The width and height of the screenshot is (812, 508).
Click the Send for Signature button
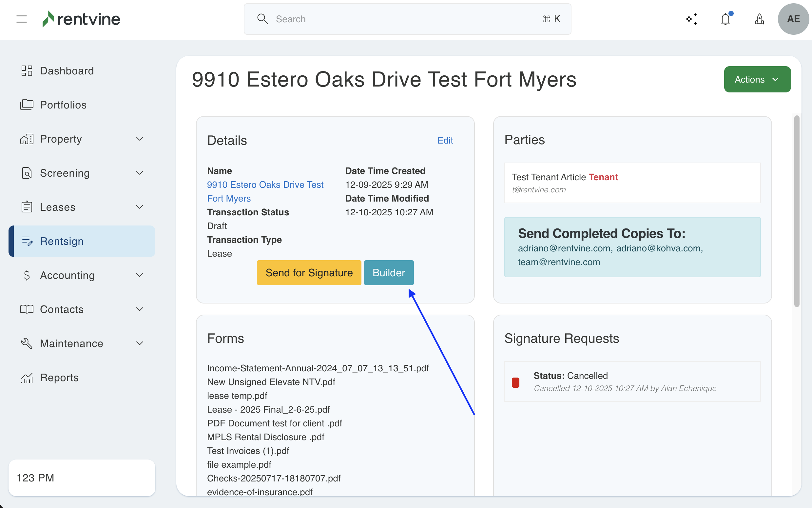click(309, 272)
